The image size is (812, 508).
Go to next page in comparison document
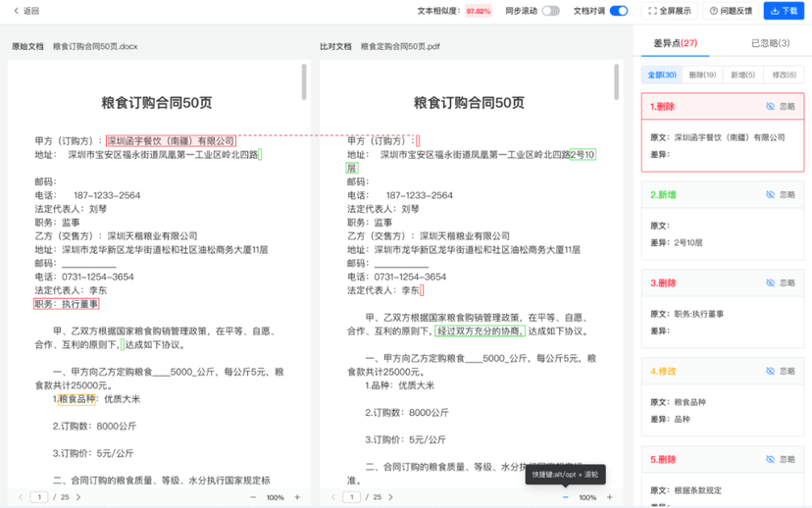click(x=390, y=497)
